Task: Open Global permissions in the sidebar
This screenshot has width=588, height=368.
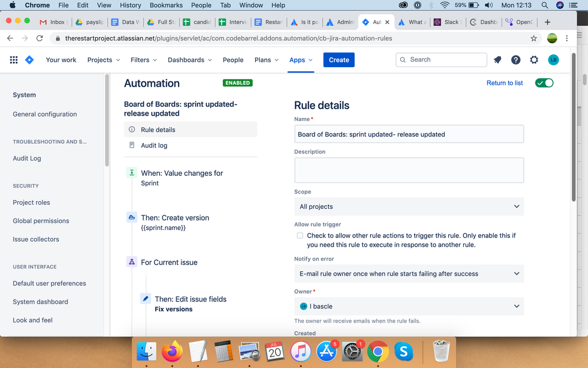Action: [x=41, y=221]
